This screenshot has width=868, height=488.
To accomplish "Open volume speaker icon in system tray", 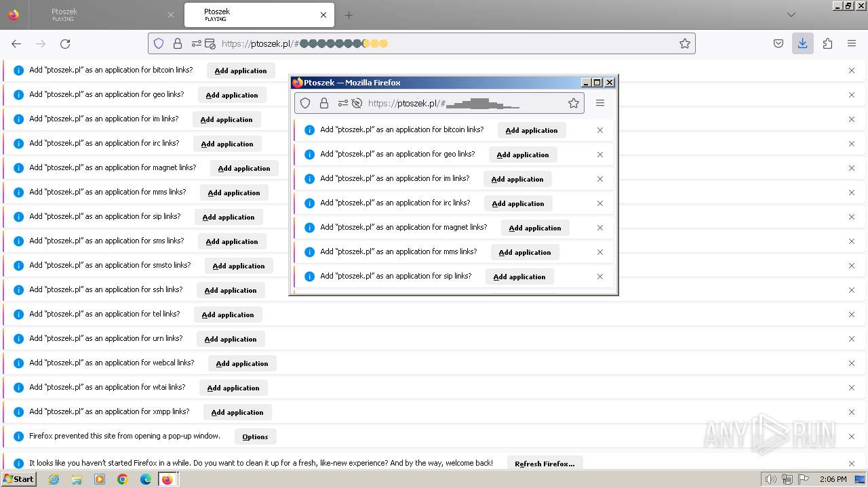I will 771,479.
